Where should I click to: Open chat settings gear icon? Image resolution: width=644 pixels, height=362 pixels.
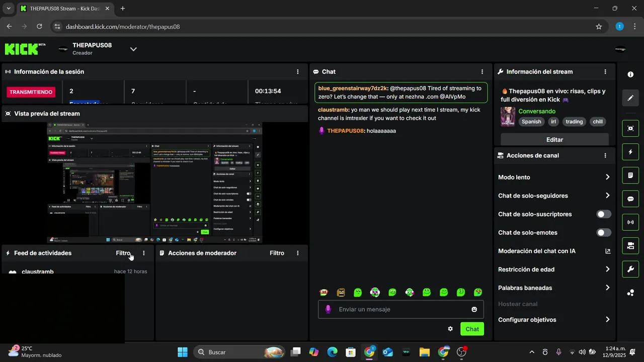point(450,329)
